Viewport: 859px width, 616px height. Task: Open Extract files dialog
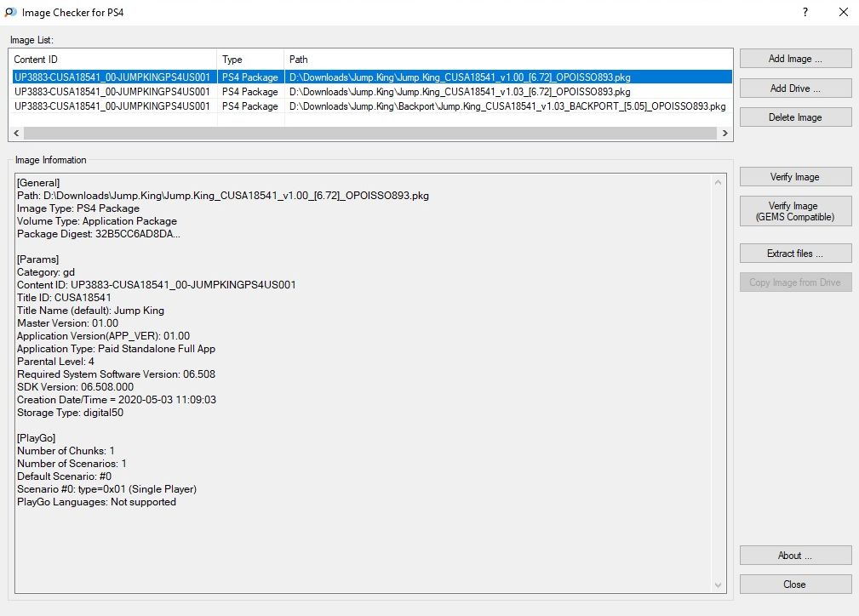tap(795, 254)
